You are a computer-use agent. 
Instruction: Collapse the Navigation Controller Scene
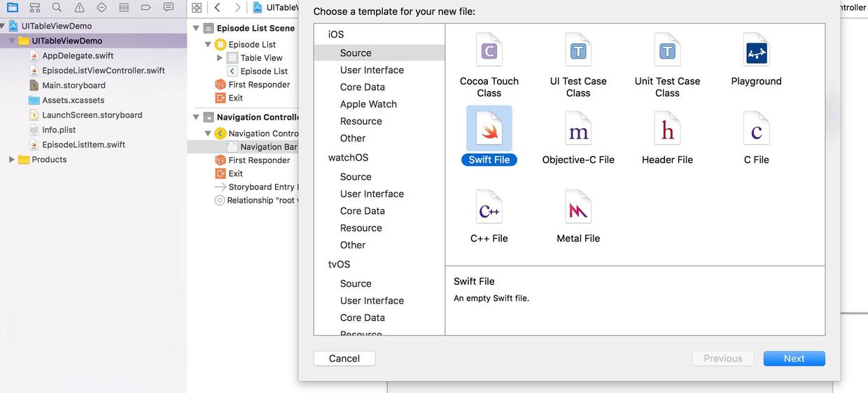196,117
